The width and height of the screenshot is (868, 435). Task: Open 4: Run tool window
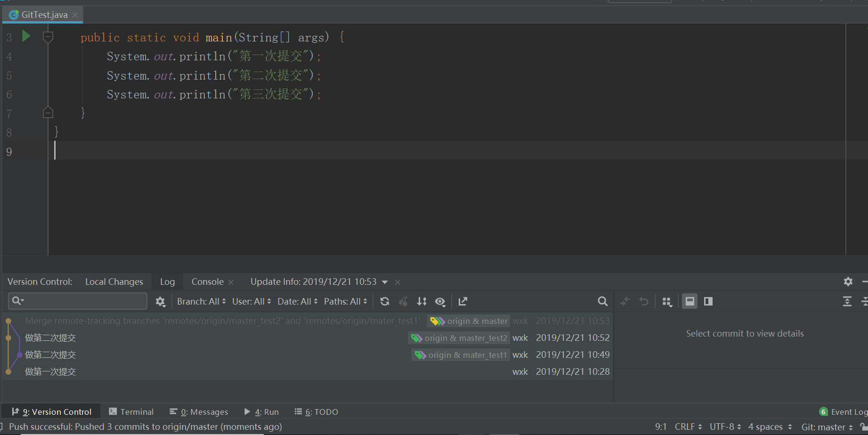[261, 411]
